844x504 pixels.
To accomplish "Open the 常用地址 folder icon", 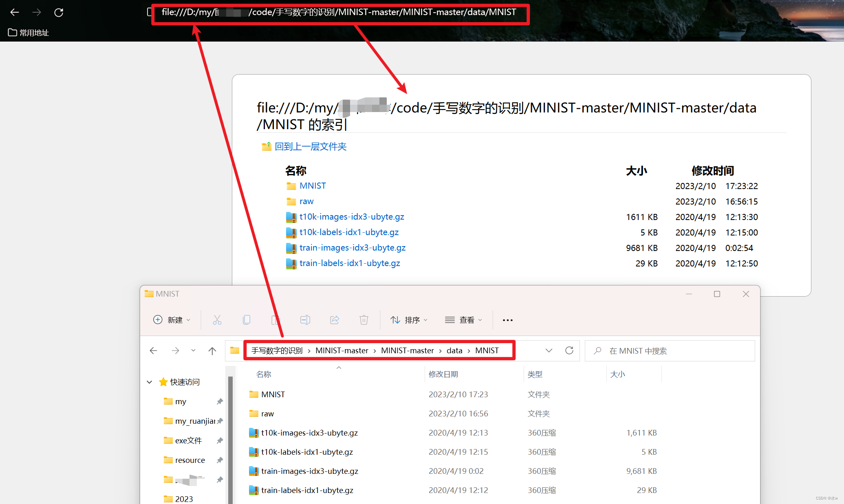I will tap(12, 32).
